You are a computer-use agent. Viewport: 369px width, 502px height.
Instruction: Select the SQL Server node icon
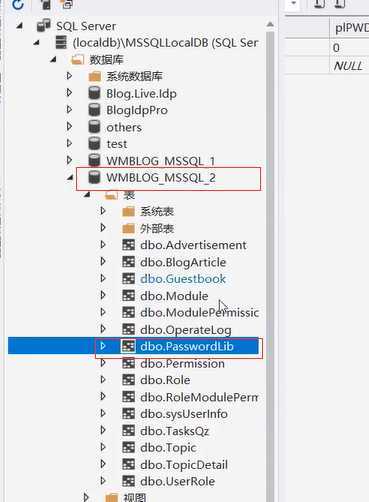(44, 26)
